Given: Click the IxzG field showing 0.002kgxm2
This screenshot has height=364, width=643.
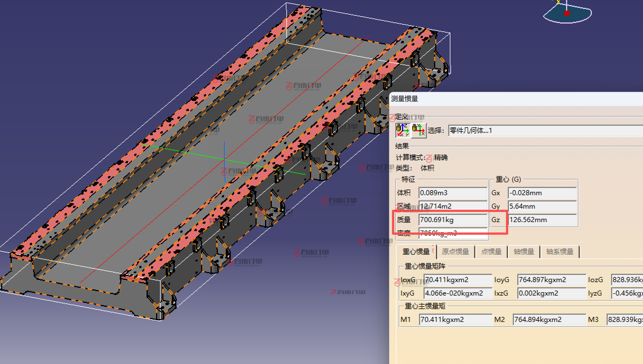Looking at the screenshot, I should coord(551,293).
